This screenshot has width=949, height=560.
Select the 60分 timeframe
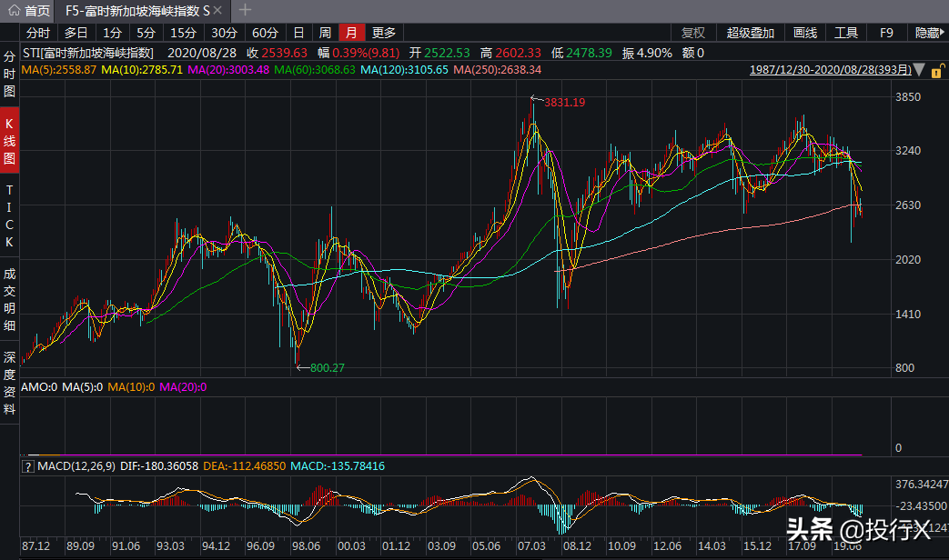[265, 33]
